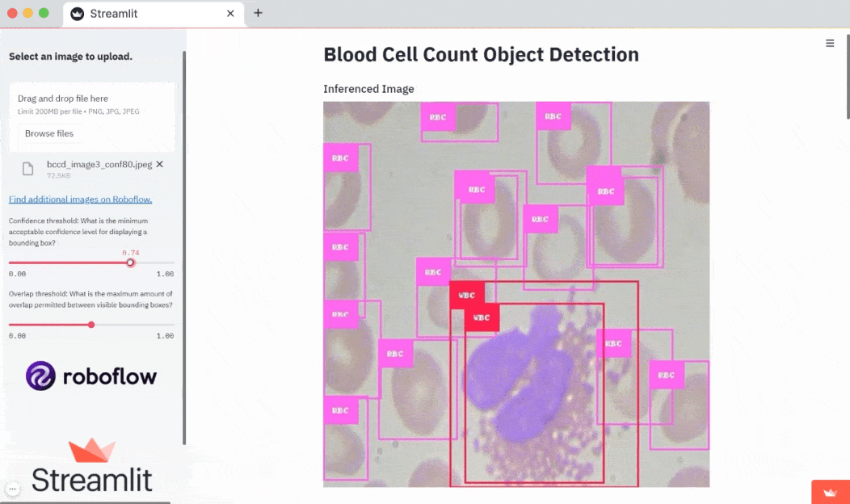The width and height of the screenshot is (850, 504).
Task: Click the overlap threshold slider handle
Action: pos(91,325)
